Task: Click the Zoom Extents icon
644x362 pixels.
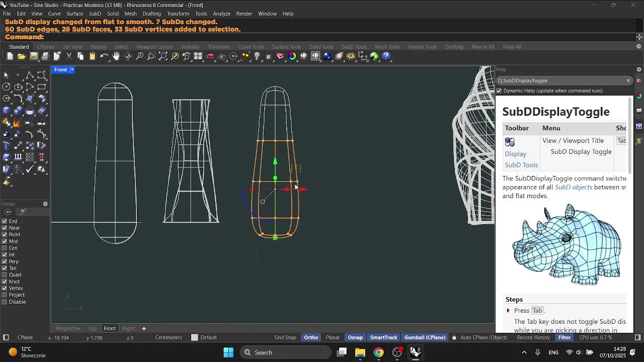Action: 163,56
